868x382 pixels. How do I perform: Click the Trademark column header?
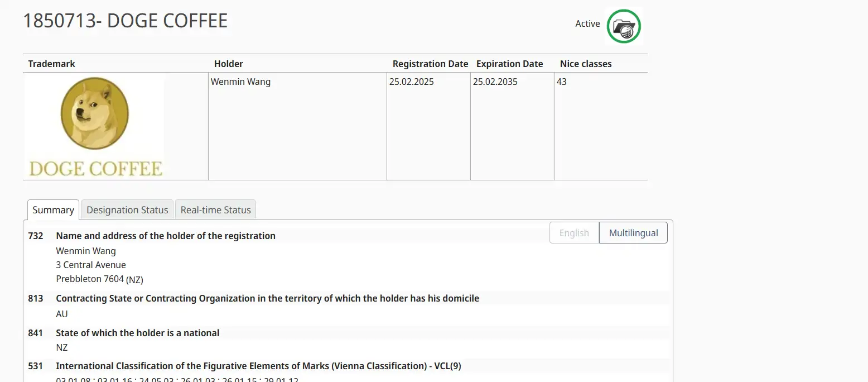(x=52, y=64)
